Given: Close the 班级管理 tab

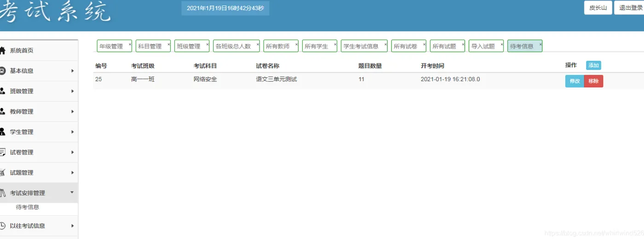Looking at the screenshot, I should coord(207,44).
